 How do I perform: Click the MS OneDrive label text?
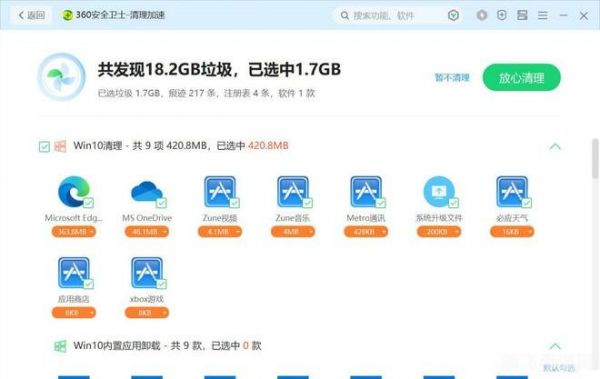(x=147, y=218)
